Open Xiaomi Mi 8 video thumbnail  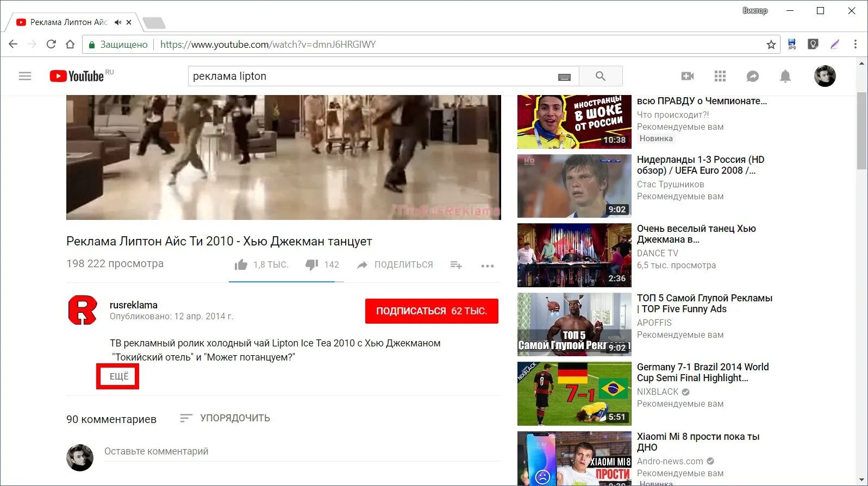click(574, 458)
